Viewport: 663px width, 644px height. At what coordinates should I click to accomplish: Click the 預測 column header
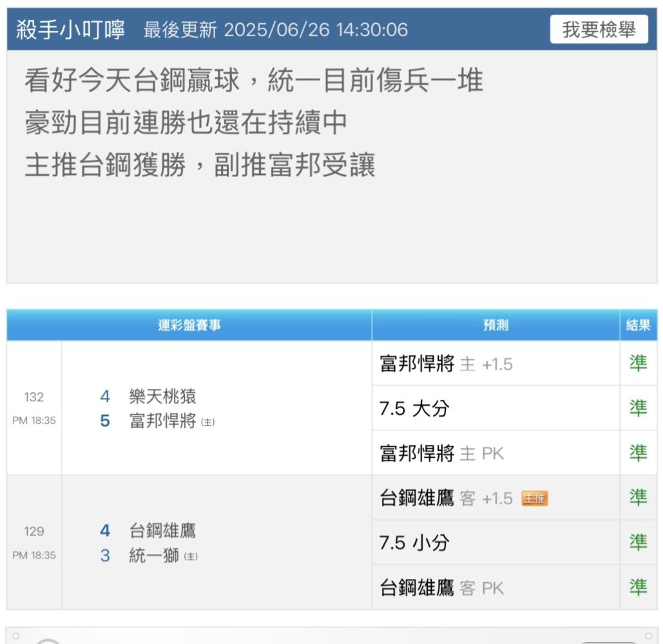point(496,325)
